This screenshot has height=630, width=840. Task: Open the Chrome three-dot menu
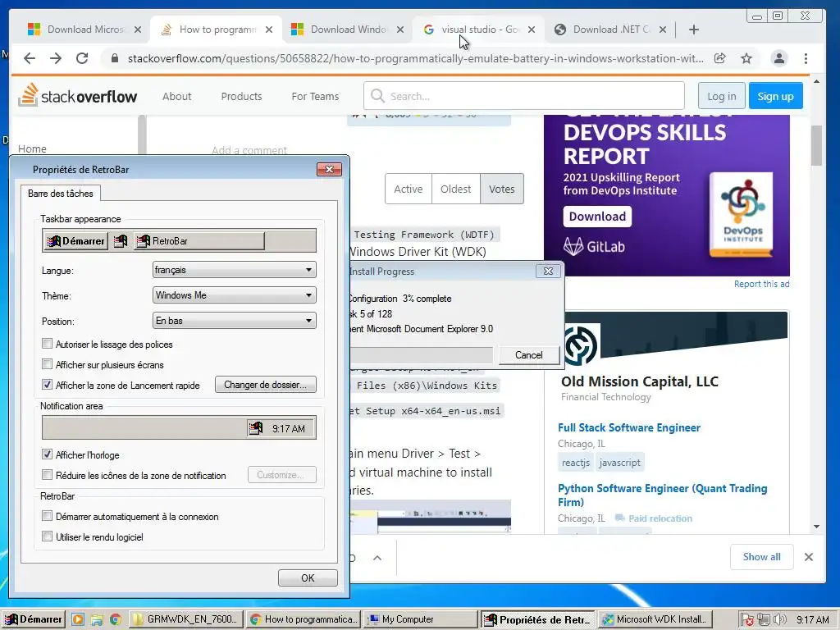point(806,58)
